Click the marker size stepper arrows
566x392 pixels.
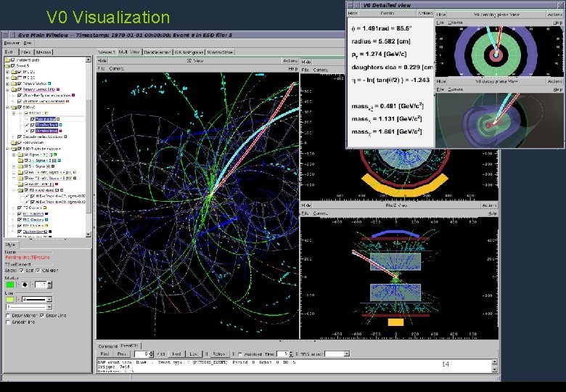(49, 285)
